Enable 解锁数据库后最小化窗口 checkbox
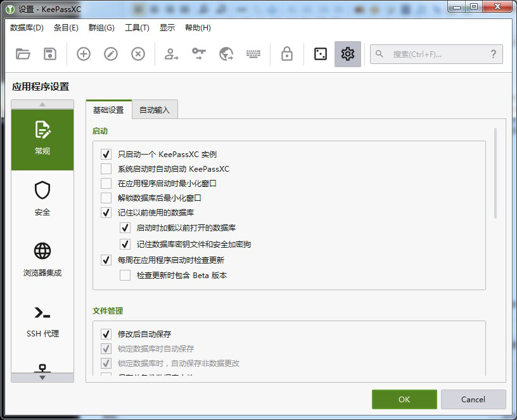 point(106,198)
